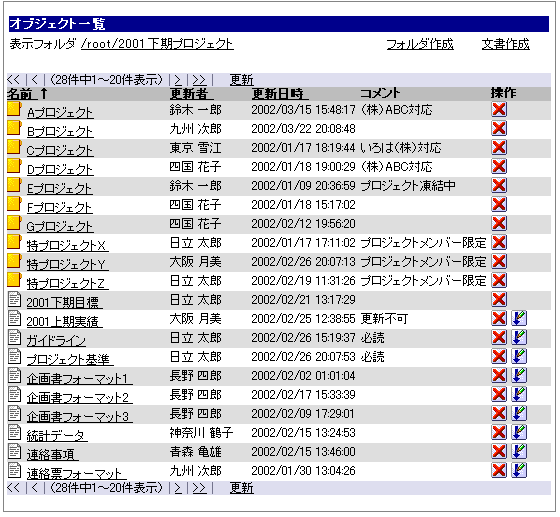The height and width of the screenshot is (517, 560).
Task: Go to next page with bottom > link
Action: 178,488
